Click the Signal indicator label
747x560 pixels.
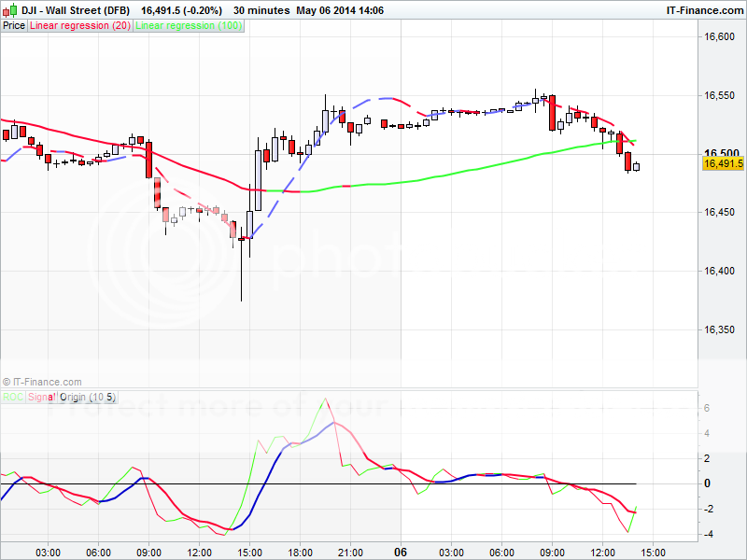coord(39,397)
